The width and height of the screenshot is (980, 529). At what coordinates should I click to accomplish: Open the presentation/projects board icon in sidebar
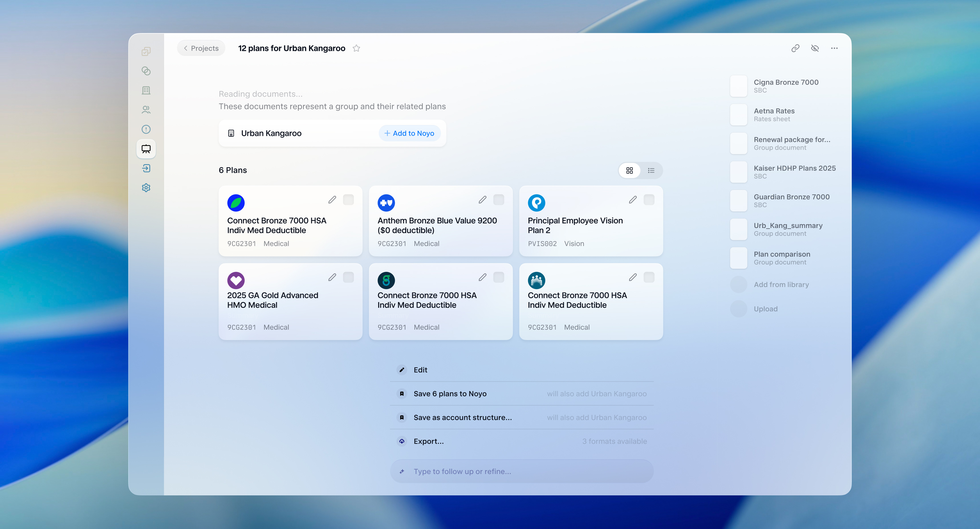point(146,149)
